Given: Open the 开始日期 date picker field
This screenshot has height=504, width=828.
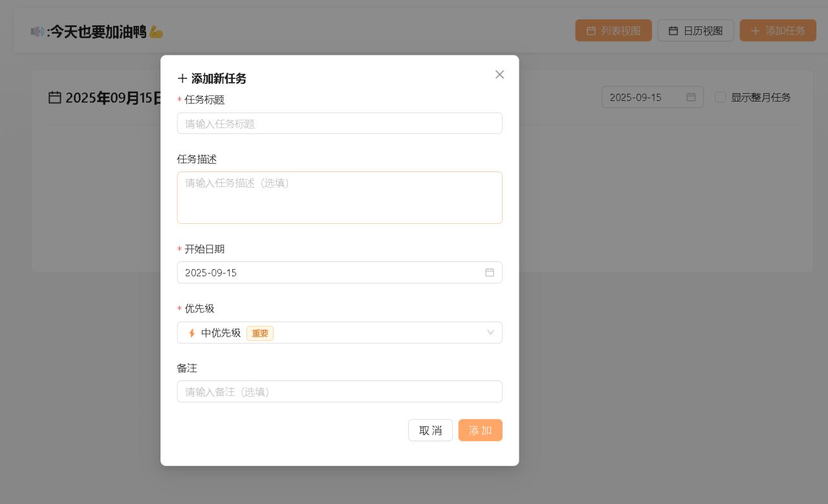Looking at the screenshot, I should pyautogui.click(x=330, y=272).
